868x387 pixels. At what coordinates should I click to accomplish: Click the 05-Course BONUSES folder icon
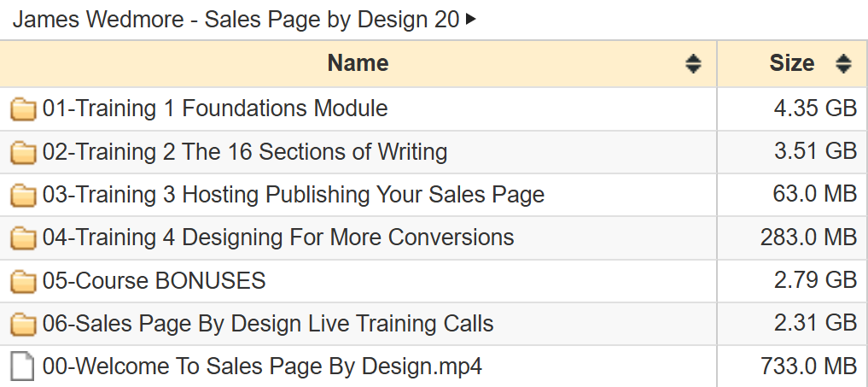(23, 280)
